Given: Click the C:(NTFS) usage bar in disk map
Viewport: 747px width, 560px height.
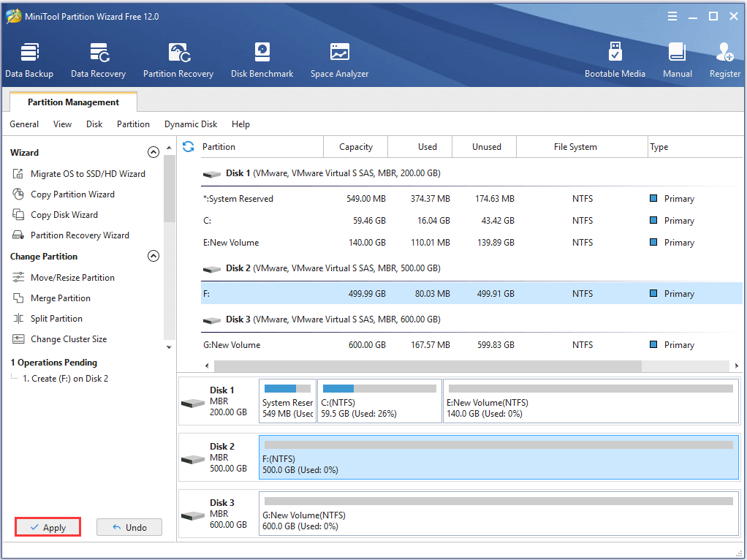Looking at the screenshot, I should [379, 388].
